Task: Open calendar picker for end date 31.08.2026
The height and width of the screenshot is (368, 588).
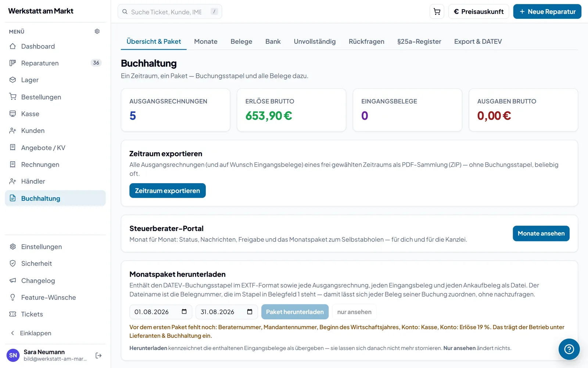Action: pyautogui.click(x=250, y=312)
